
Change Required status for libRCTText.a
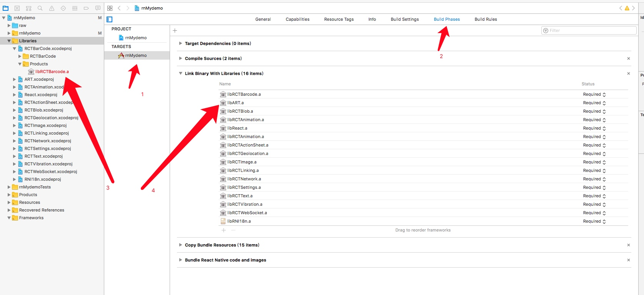(x=594, y=196)
